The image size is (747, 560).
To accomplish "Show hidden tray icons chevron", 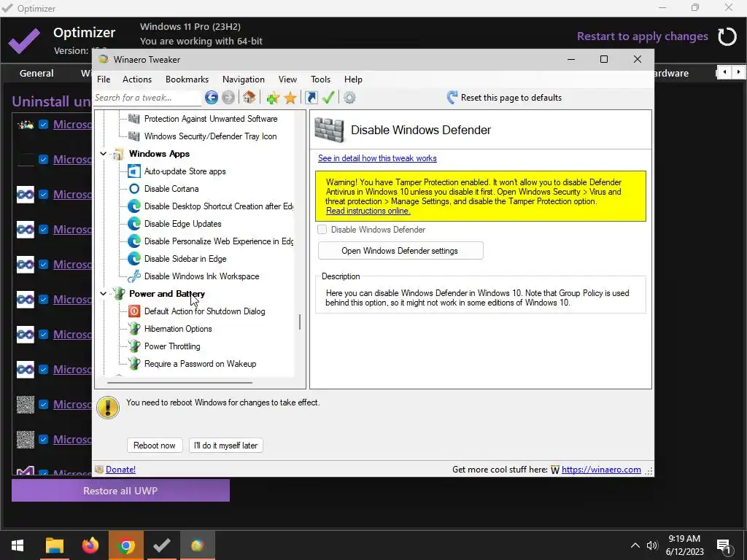I will pos(635,545).
